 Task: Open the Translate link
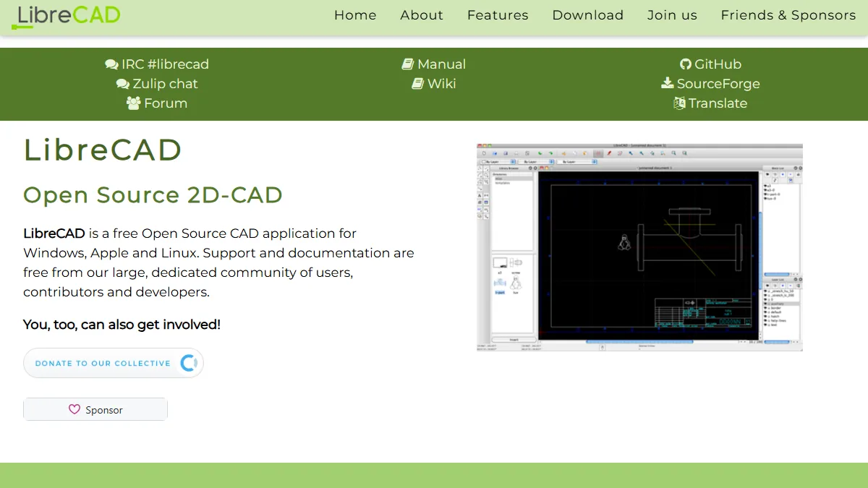pos(710,103)
